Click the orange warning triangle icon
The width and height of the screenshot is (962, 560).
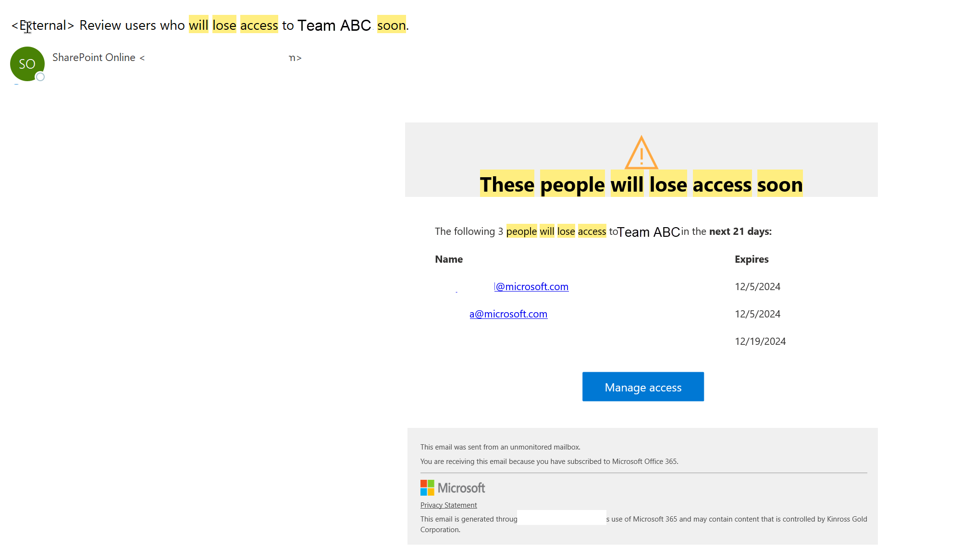(641, 153)
